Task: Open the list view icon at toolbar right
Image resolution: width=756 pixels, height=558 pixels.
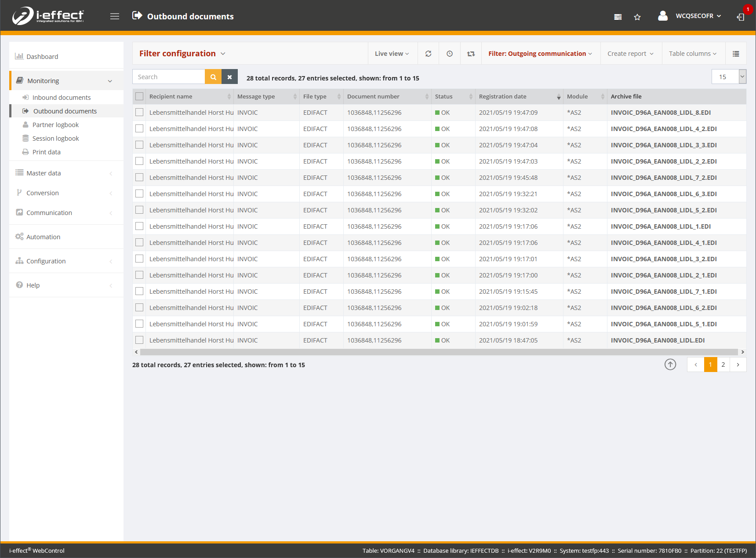Action: point(736,54)
